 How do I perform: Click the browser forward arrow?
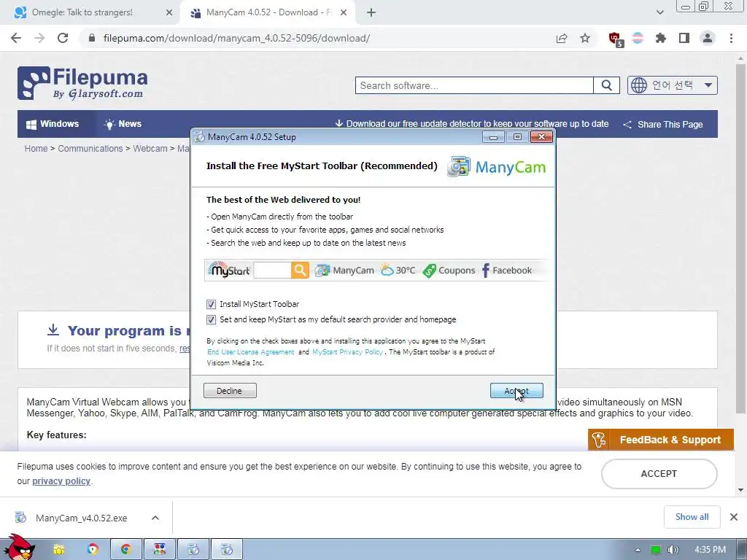39,38
